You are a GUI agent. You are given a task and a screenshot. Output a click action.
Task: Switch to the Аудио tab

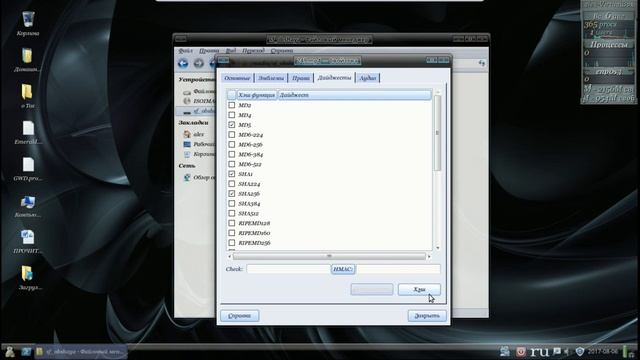click(x=368, y=78)
